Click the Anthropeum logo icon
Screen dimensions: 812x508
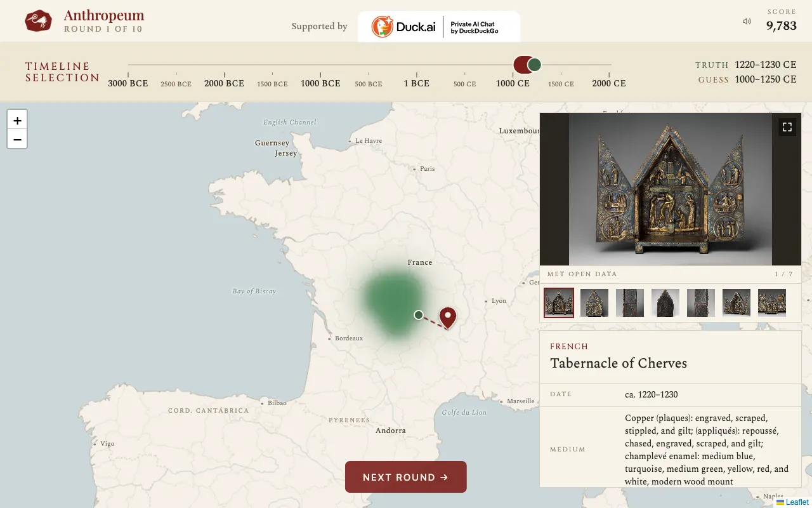tap(38, 21)
